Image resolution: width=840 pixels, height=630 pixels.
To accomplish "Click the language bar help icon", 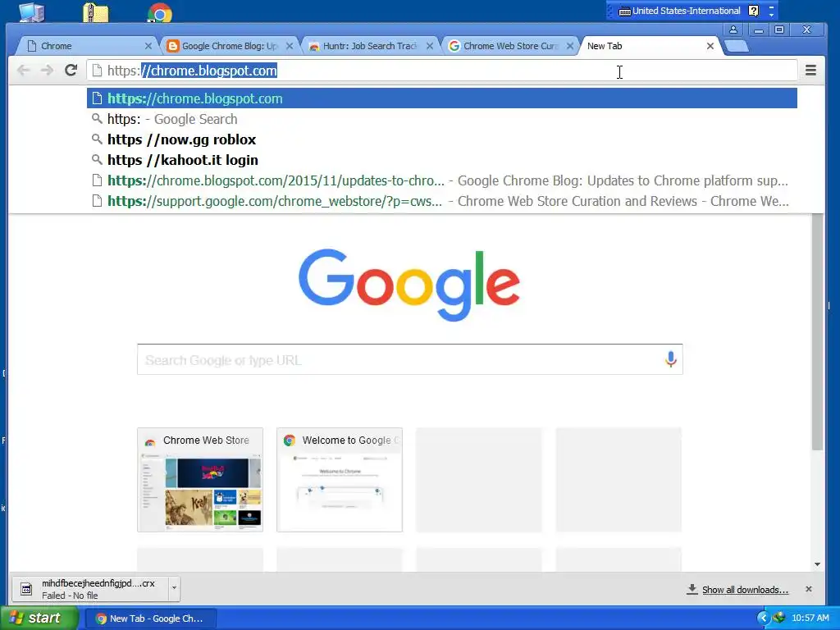I will [753, 11].
